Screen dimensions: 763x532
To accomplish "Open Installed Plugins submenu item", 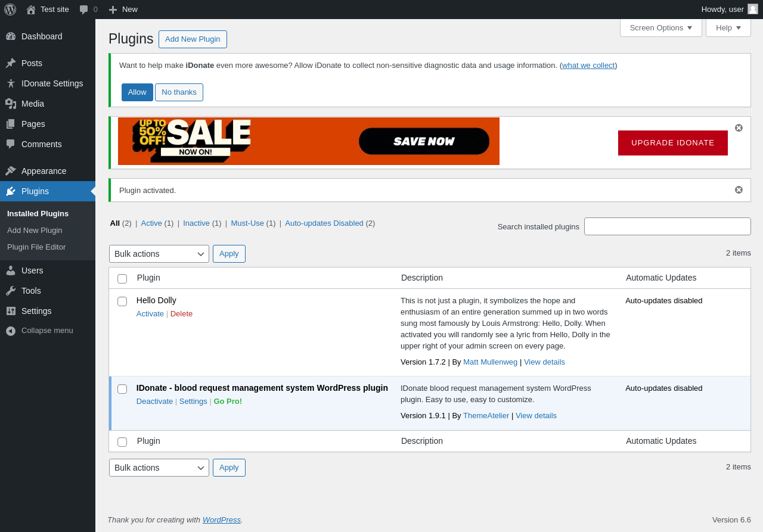I will (x=38, y=213).
